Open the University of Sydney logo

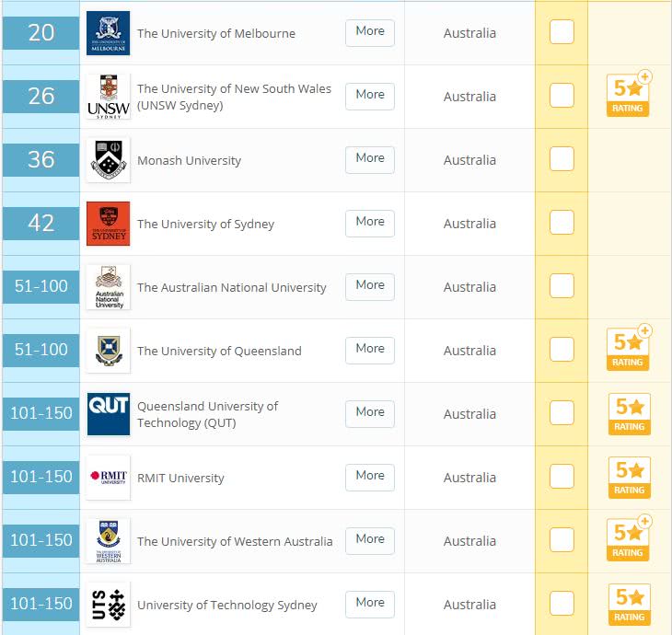pos(108,224)
